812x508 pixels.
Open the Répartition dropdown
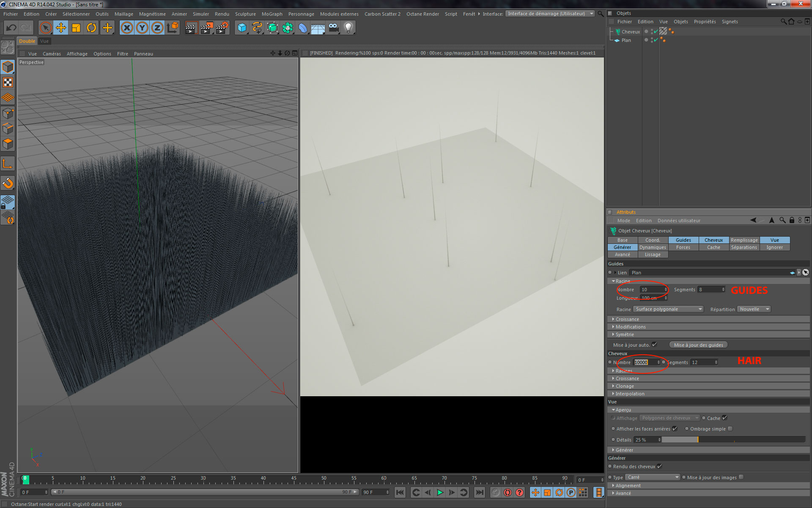(x=754, y=309)
